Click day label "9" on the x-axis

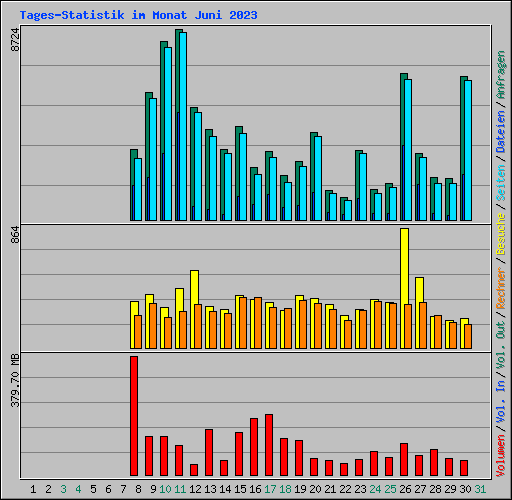(x=153, y=489)
